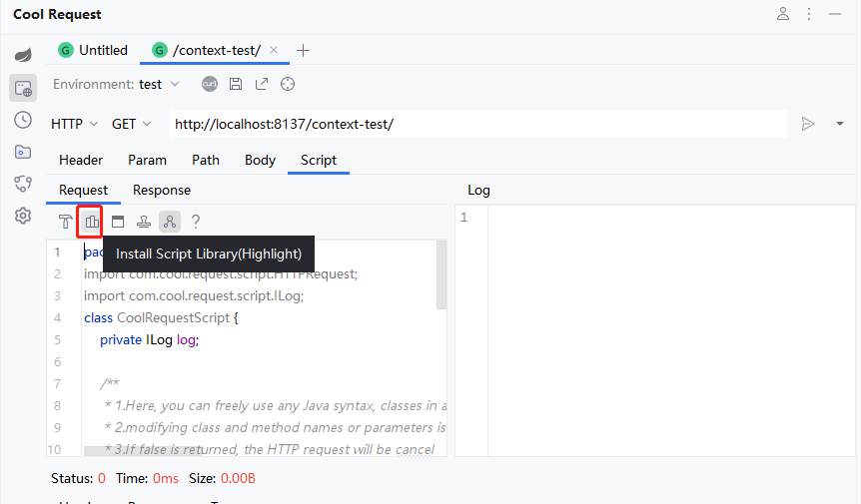
Task: Click the Status: 0 indicator
Action: [x=78, y=479]
